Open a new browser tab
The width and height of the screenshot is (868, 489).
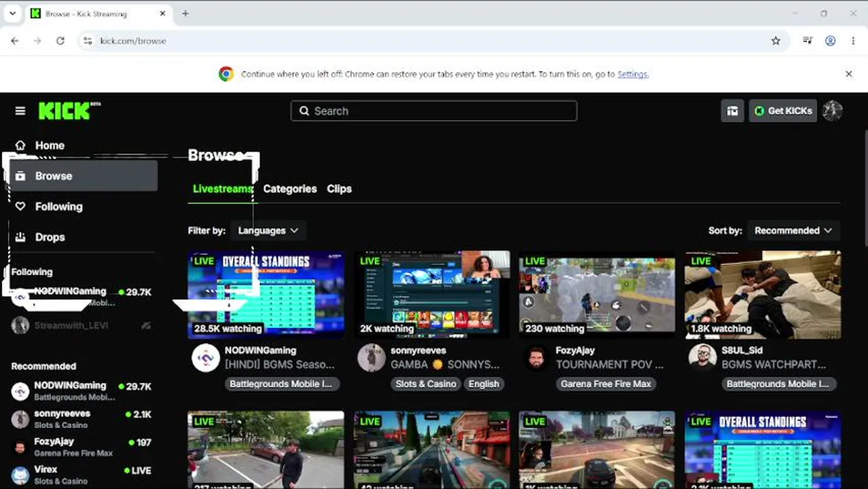click(x=185, y=14)
